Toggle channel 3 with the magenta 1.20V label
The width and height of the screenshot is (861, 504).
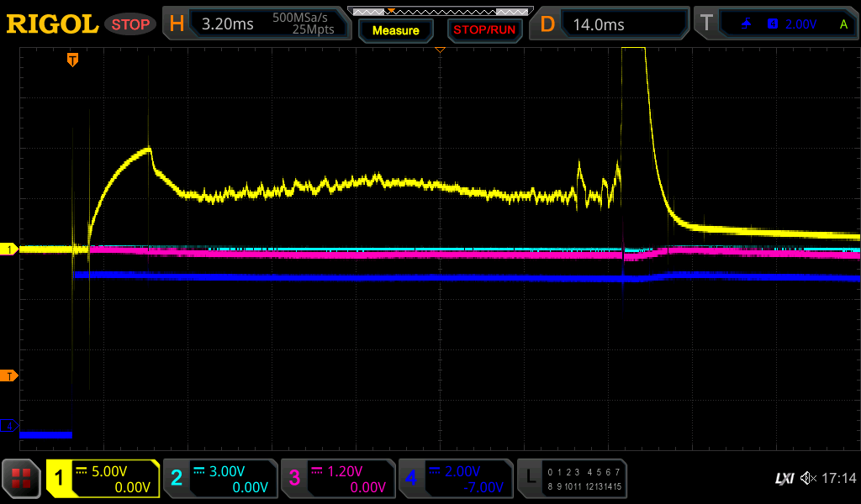tap(339, 479)
